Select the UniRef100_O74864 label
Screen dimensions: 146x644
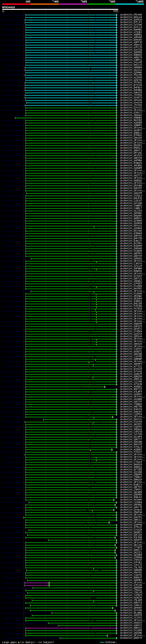[131, 331]
